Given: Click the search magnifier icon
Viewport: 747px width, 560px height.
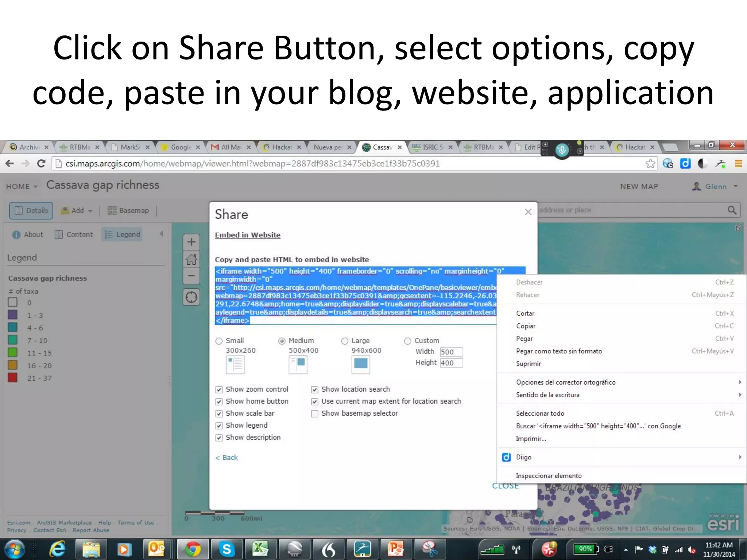Looking at the screenshot, I should point(732,210).
